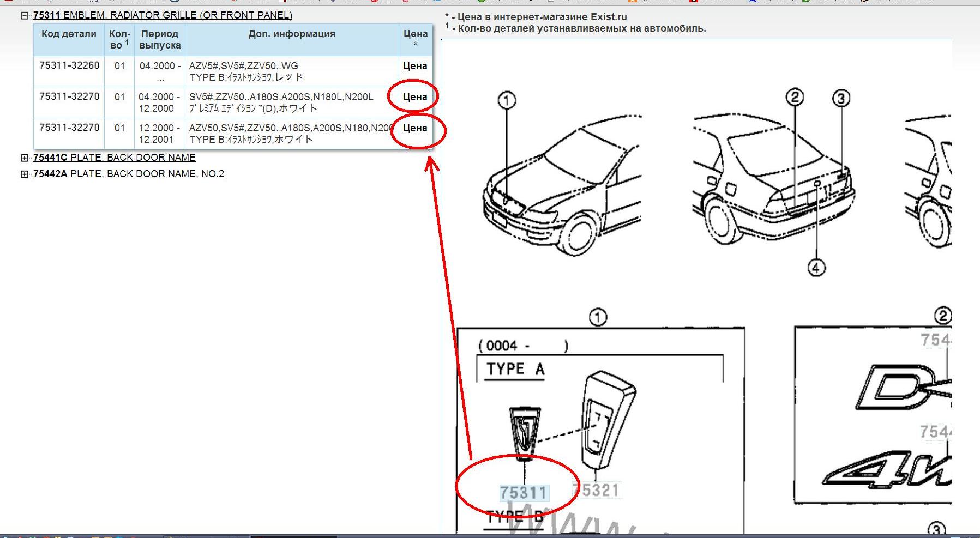The height and width of the screenshot is (538, 980).
Task: Select the 75311 part number in the diagram
Action: click(x=523, y=493)
